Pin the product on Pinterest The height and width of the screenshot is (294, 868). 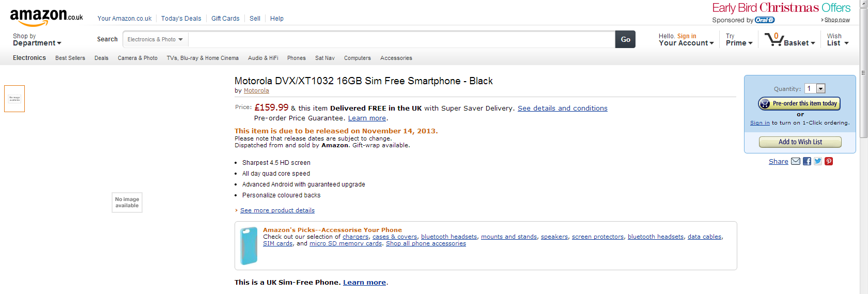click(x=829, y=161)
